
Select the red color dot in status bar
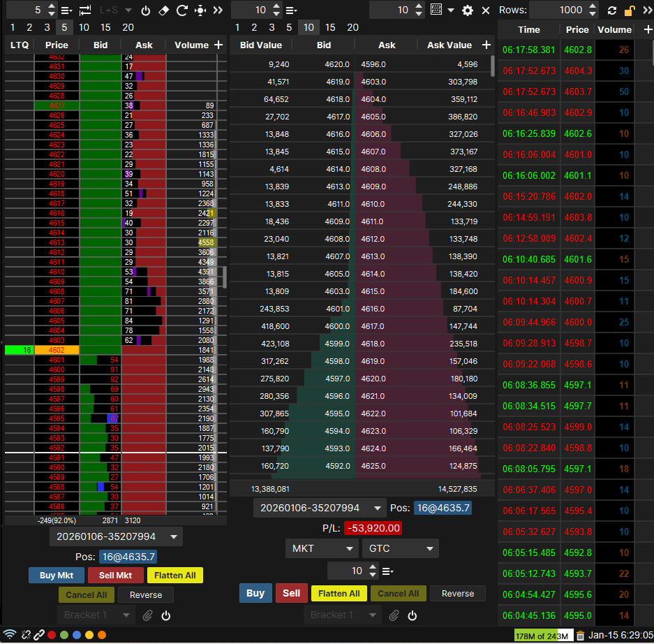52,635
